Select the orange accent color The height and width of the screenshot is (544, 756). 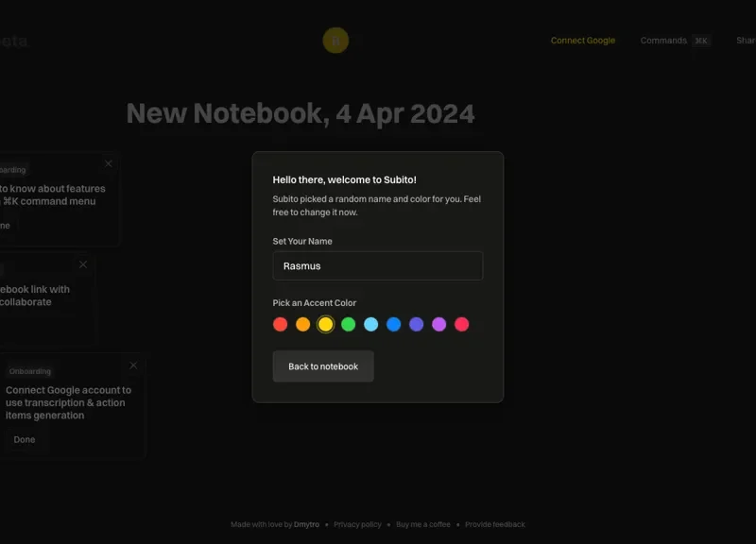[302, 324]
